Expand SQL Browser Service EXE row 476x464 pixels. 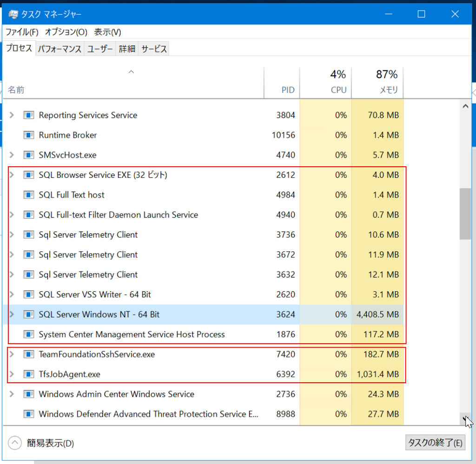coord(12,175)
